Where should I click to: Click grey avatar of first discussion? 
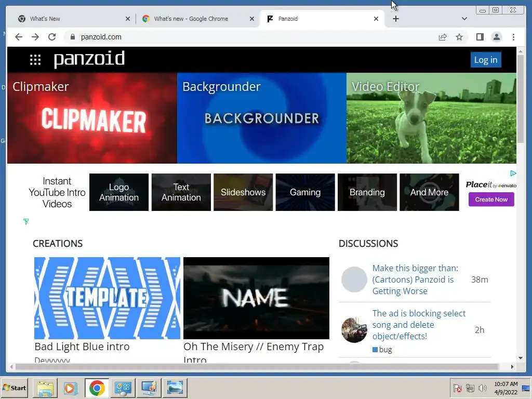354,279
